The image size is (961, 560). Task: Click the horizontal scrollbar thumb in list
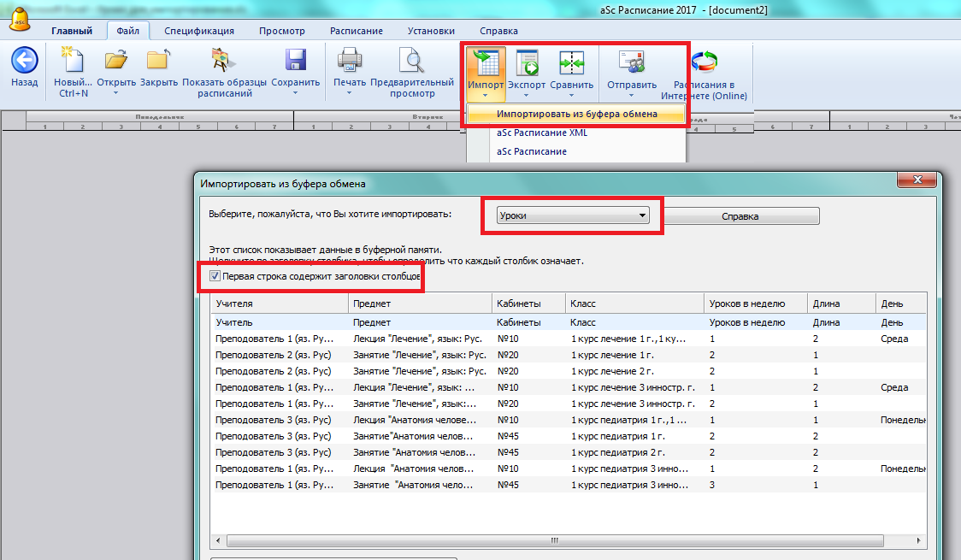coord(555,540)
